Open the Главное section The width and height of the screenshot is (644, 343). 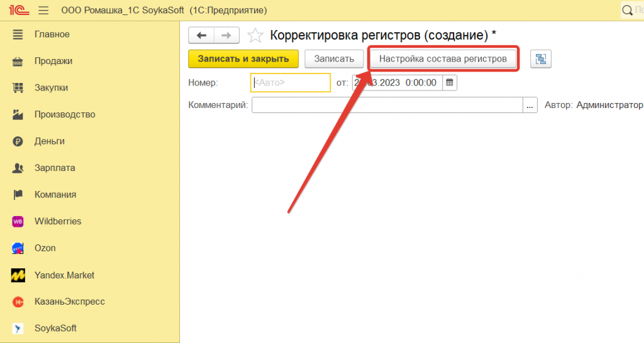pos(52,34)
